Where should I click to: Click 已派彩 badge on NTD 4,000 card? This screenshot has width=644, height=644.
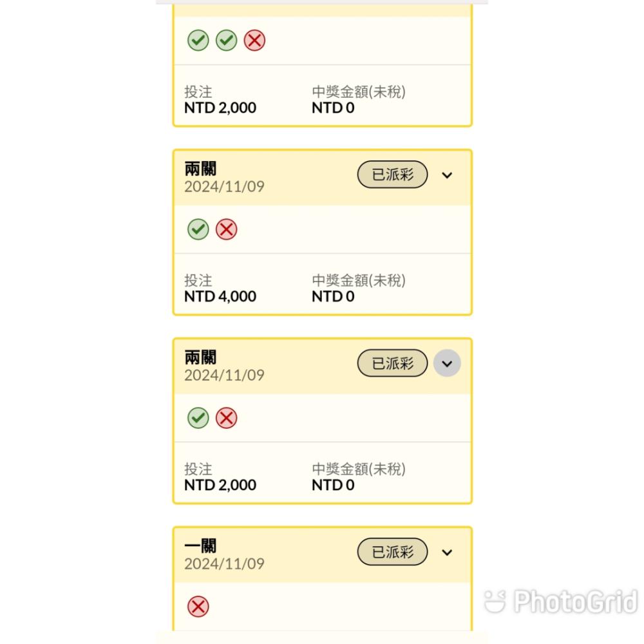(x=392, y=175)
